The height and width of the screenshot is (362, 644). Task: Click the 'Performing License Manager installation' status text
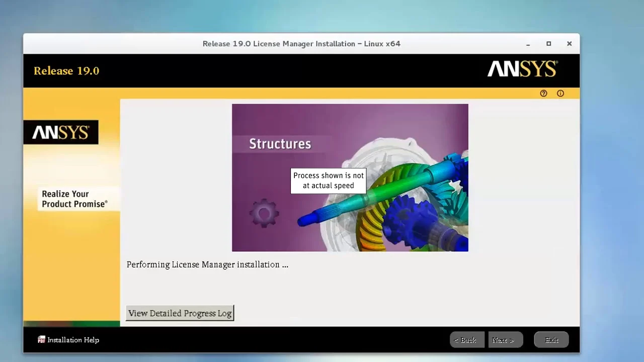point(207,264)
